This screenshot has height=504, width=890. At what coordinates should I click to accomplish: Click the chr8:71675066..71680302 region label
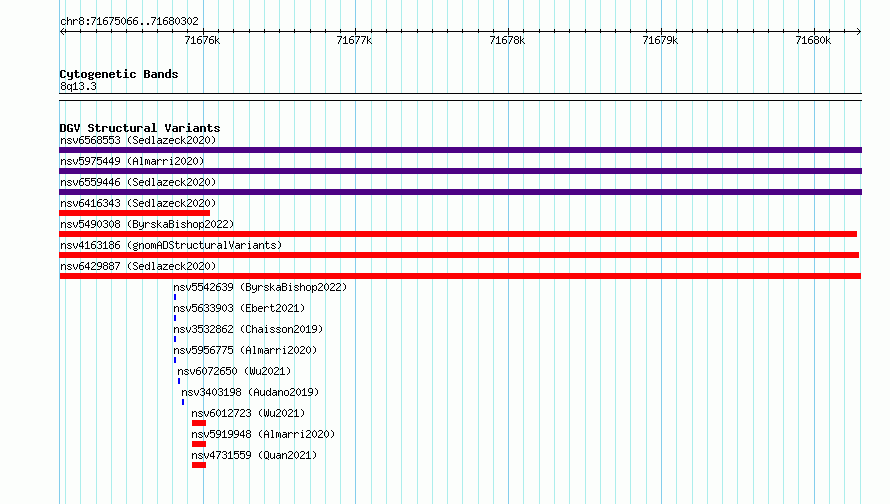(129, 21)
